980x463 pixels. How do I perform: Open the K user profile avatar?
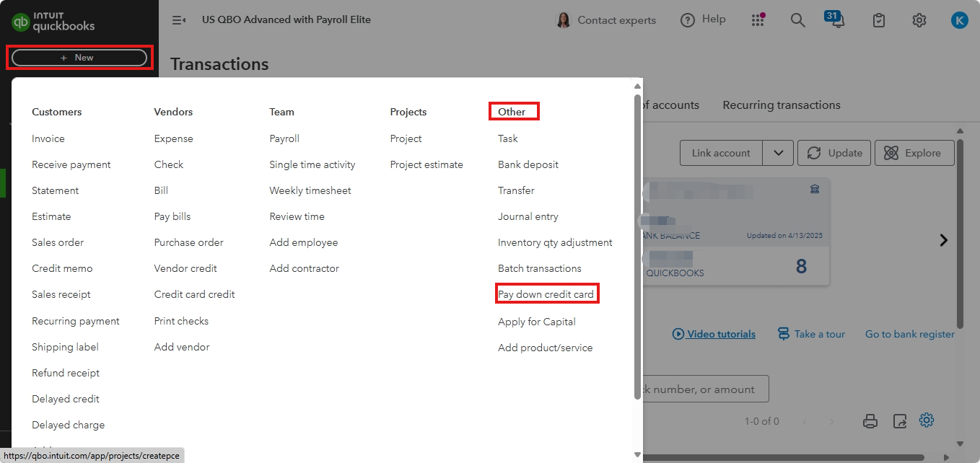pos(959,20)
